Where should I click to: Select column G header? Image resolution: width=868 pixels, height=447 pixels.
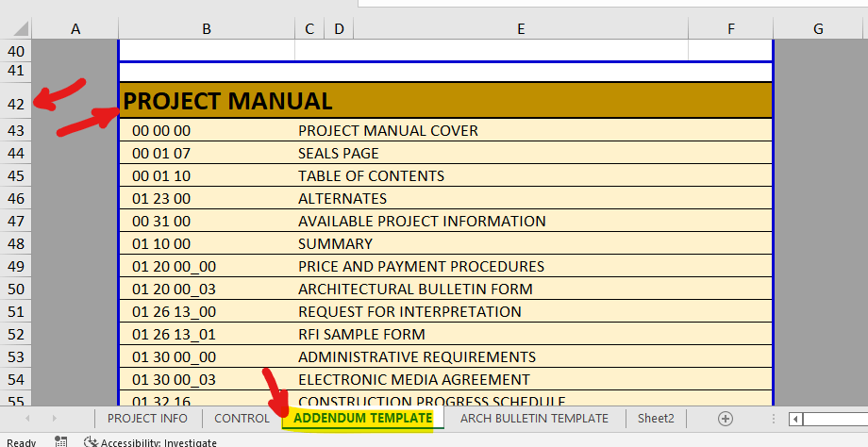click(818, 29)
